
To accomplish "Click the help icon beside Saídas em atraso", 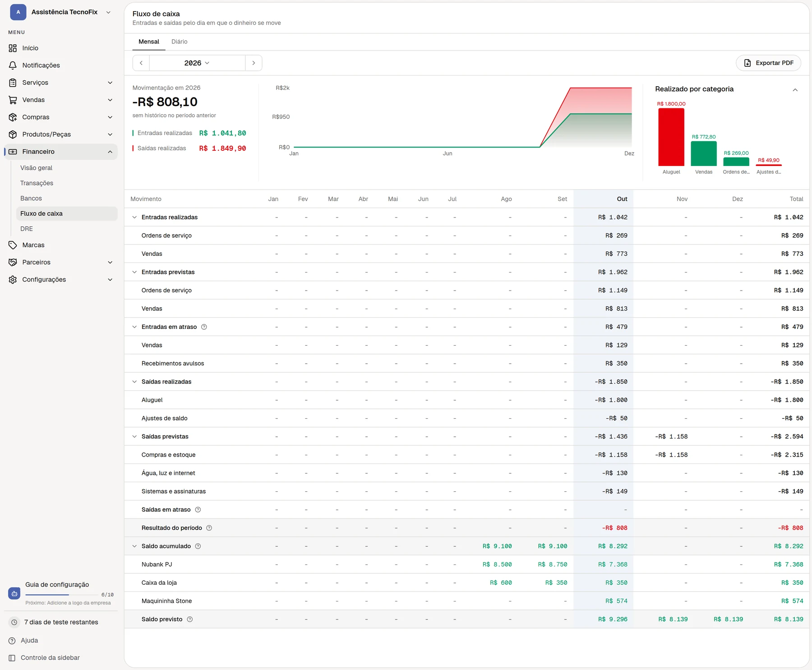I will click(x=198, y=510).
